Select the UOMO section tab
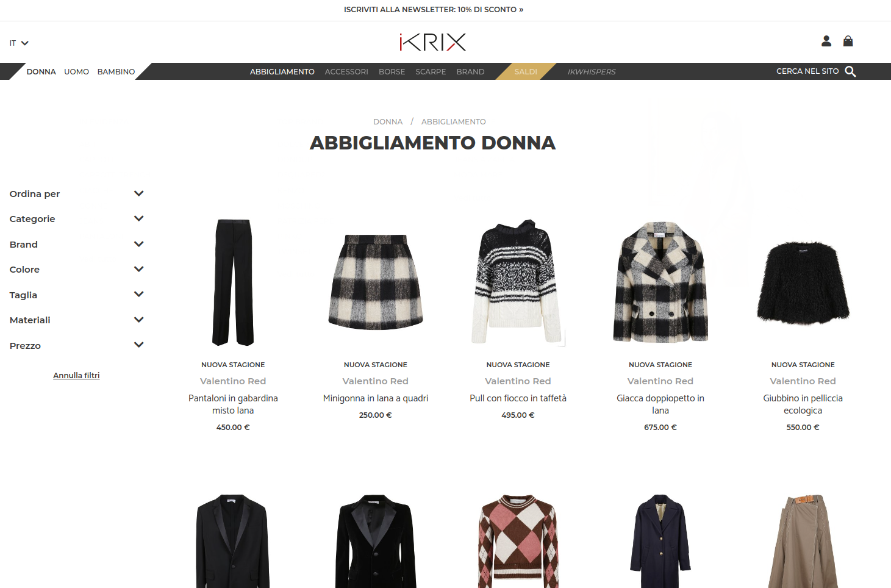The image size is (891, 588). point(76,72)
